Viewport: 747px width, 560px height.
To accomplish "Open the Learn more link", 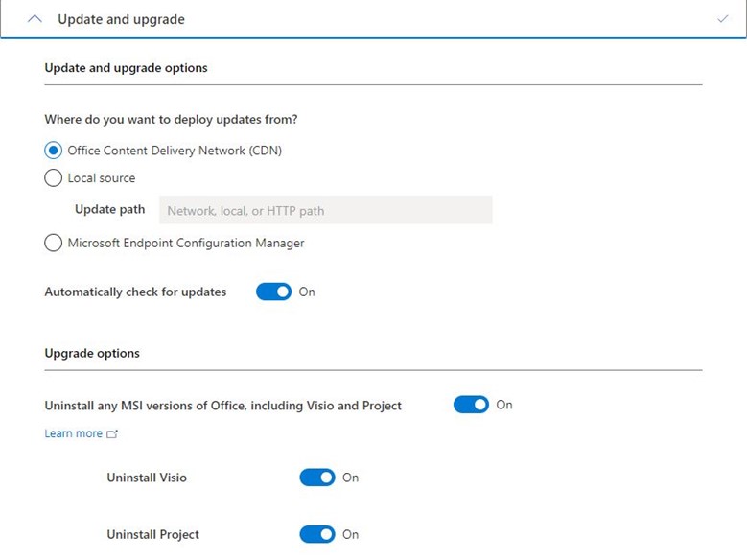I will pos(73,434).
